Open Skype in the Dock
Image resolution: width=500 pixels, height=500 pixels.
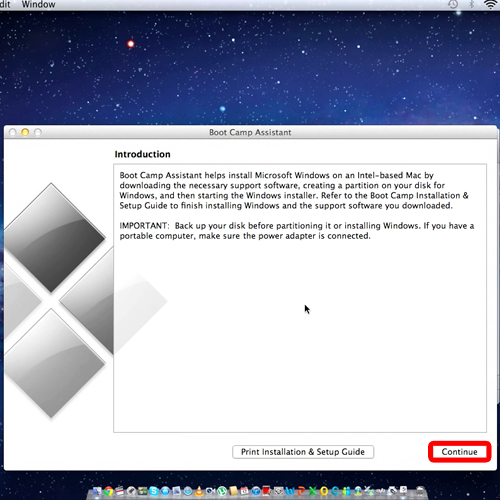(x=154, y=491)
